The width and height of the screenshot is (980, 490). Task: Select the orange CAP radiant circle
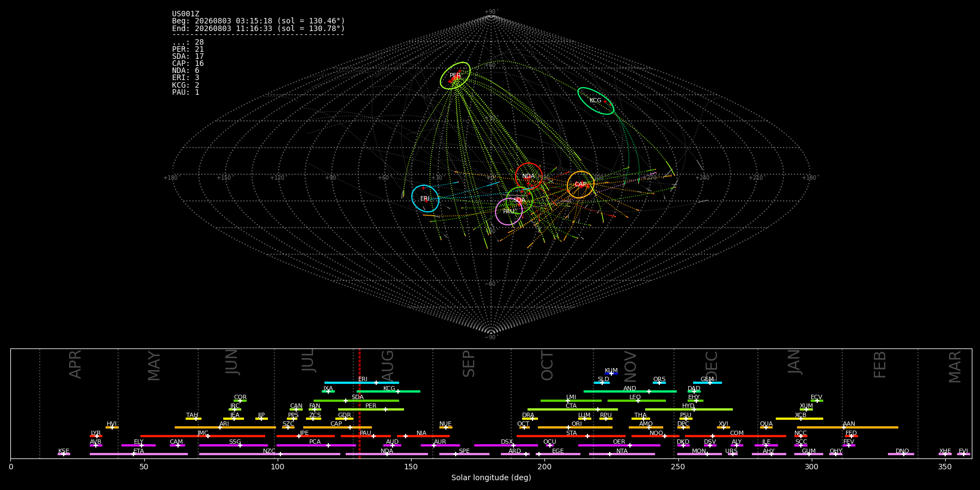pos(581,185)
